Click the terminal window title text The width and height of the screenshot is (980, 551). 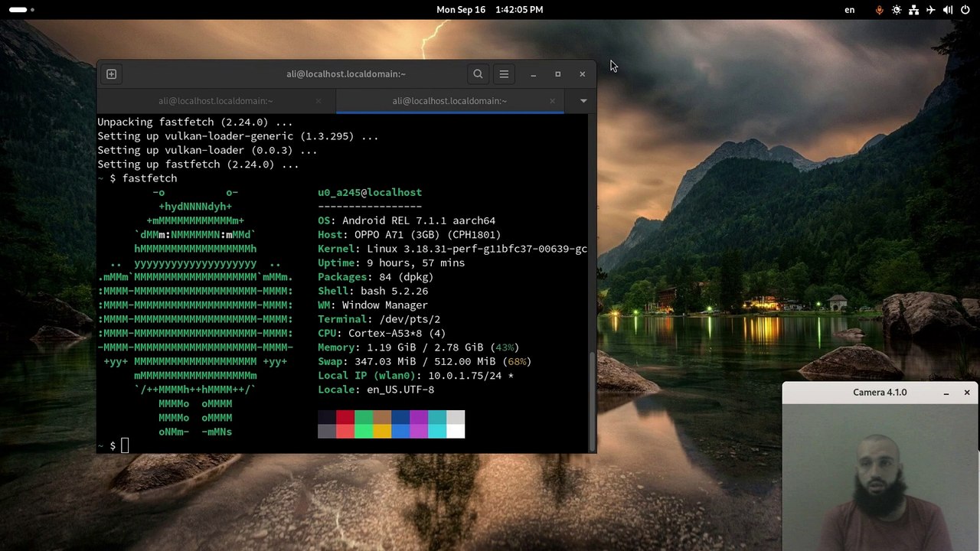click(x=346, y=74)
